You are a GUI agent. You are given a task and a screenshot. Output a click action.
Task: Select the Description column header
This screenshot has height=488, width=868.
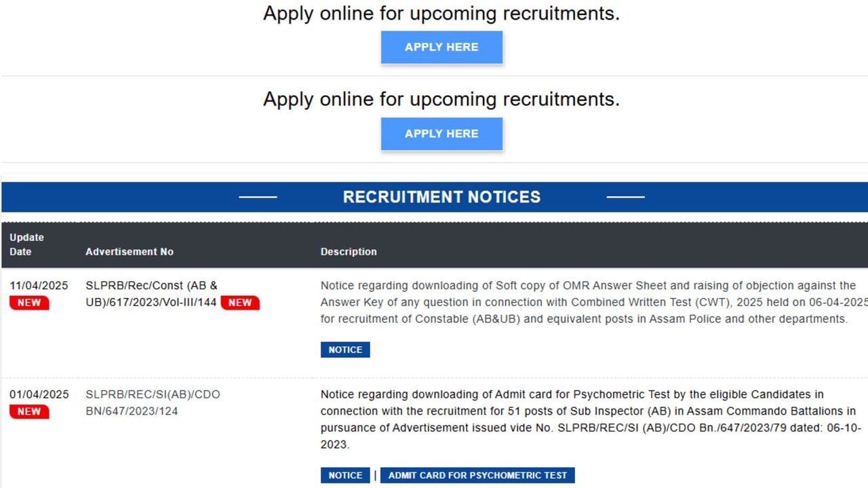click(x=349, y=252)
